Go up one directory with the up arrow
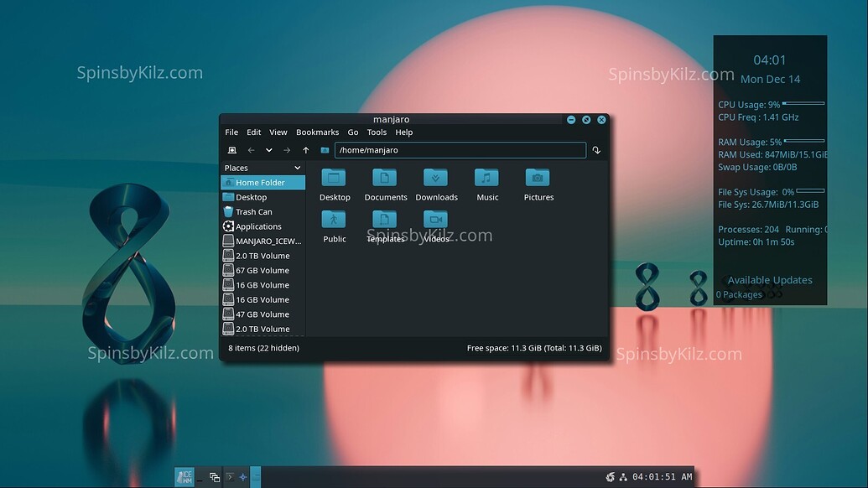This screenshot has width=868, height=488. click(305, 150)
